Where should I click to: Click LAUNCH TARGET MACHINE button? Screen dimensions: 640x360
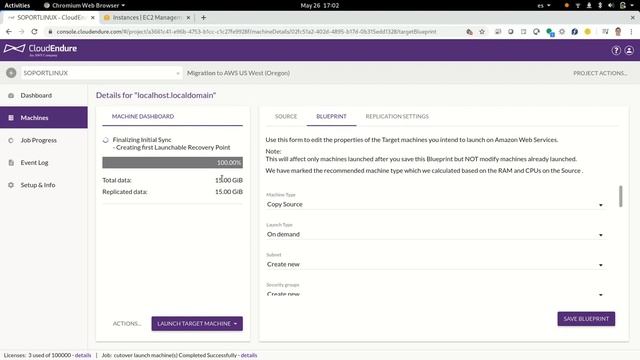[197, 323]
